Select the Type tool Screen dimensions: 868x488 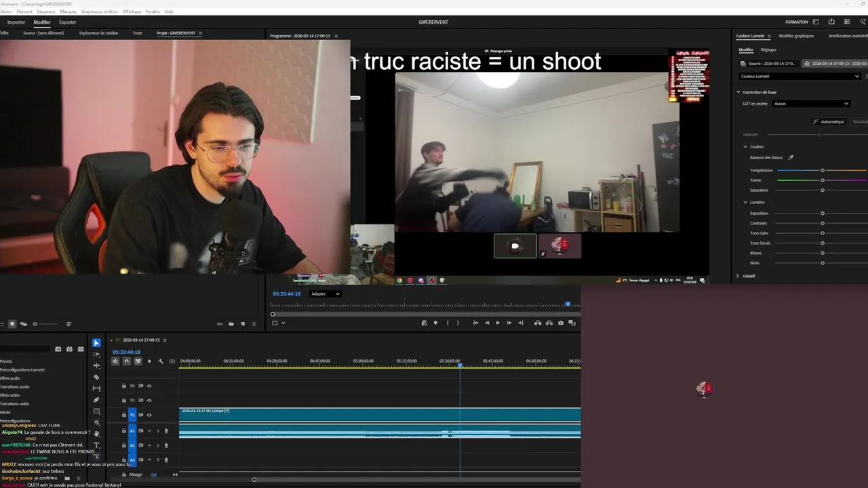click(x=96, y=445)
